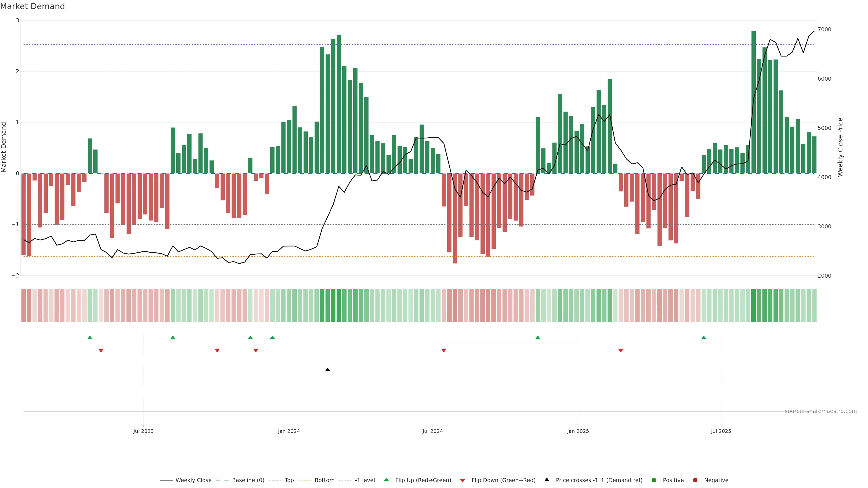868x488 pixels.
Task: Toggle the Top dotted line legend
Action: 289,480
